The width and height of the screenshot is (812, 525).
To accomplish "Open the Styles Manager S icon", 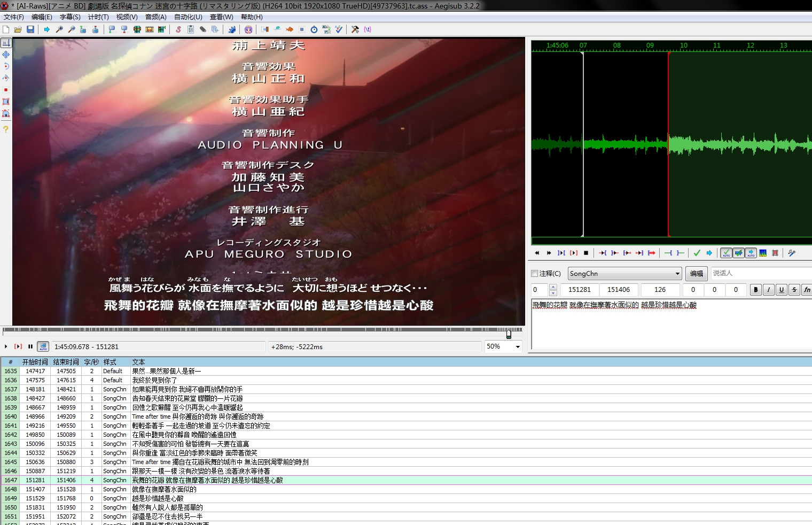I will [x=178, y=29].
